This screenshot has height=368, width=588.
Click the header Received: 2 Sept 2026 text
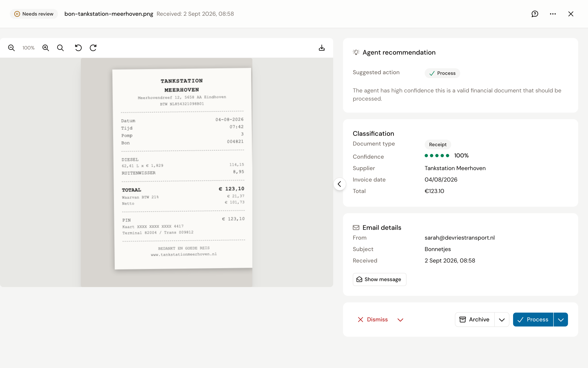coord(195,14)
